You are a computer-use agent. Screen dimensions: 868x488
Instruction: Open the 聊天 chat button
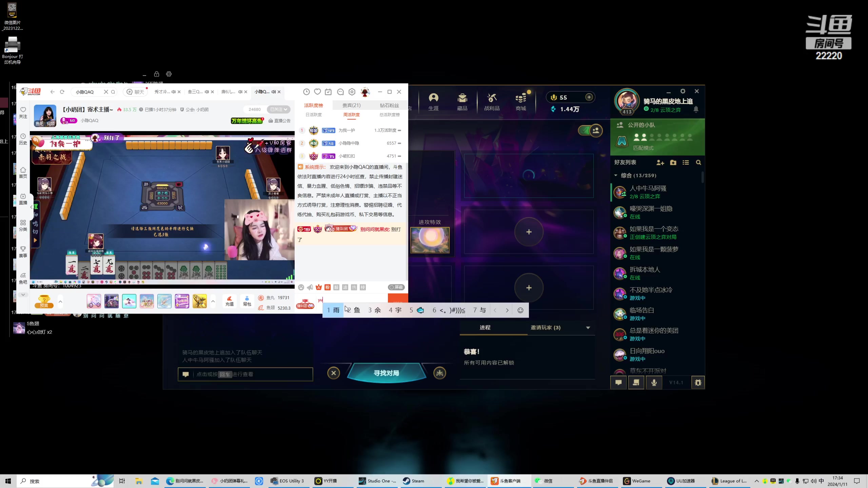point(136,92)
